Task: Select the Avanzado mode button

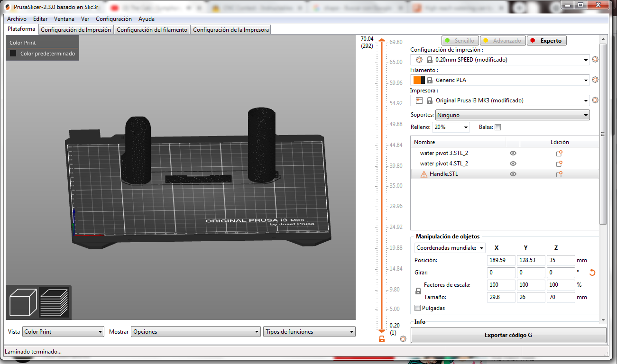Action: pyautogui.click(x=502, y=41)
